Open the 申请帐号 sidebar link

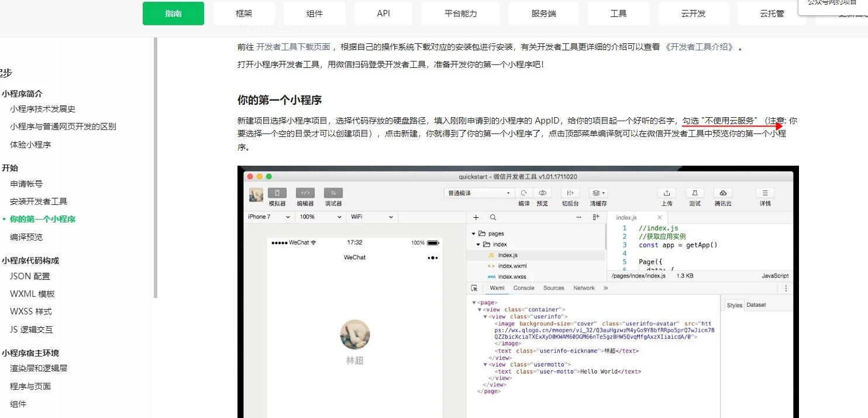[x=26, y=184]
